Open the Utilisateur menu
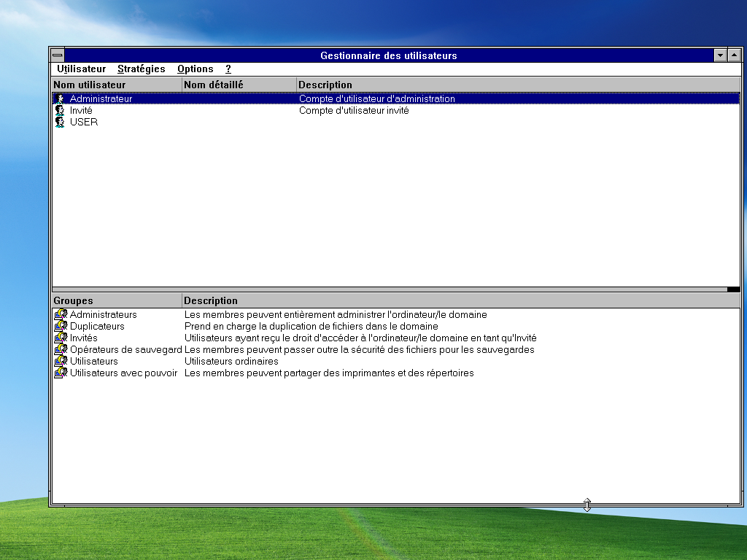 [80, 69]
